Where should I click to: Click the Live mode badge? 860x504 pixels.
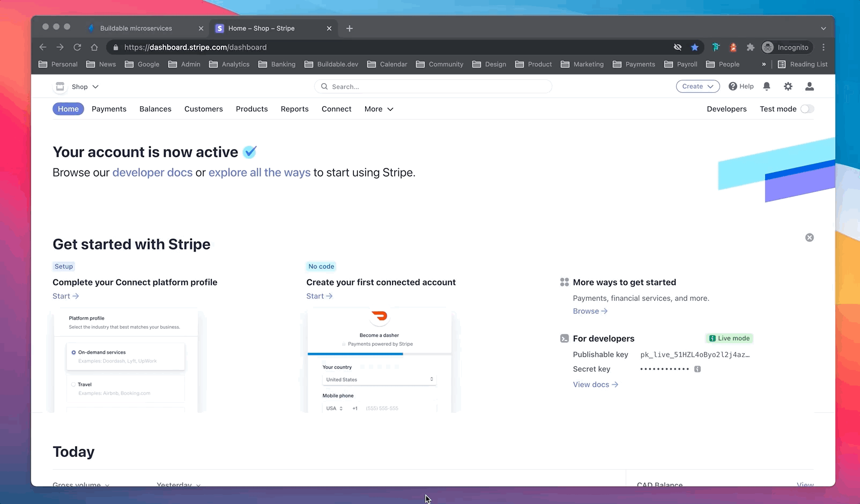pyautogui.click(x=730, y=338)
